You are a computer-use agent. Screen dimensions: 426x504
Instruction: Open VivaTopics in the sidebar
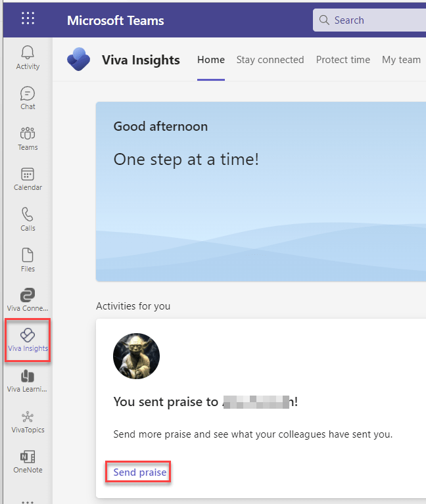[x=28, y=422]
